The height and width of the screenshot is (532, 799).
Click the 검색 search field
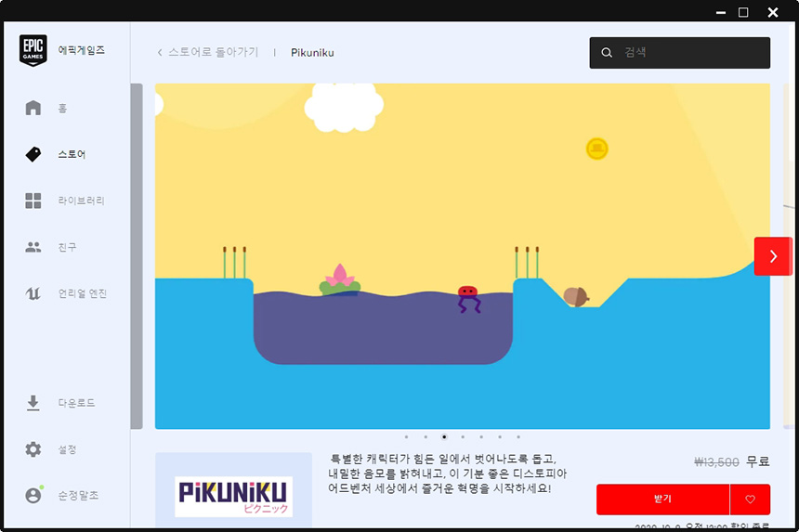click(680, 52)
